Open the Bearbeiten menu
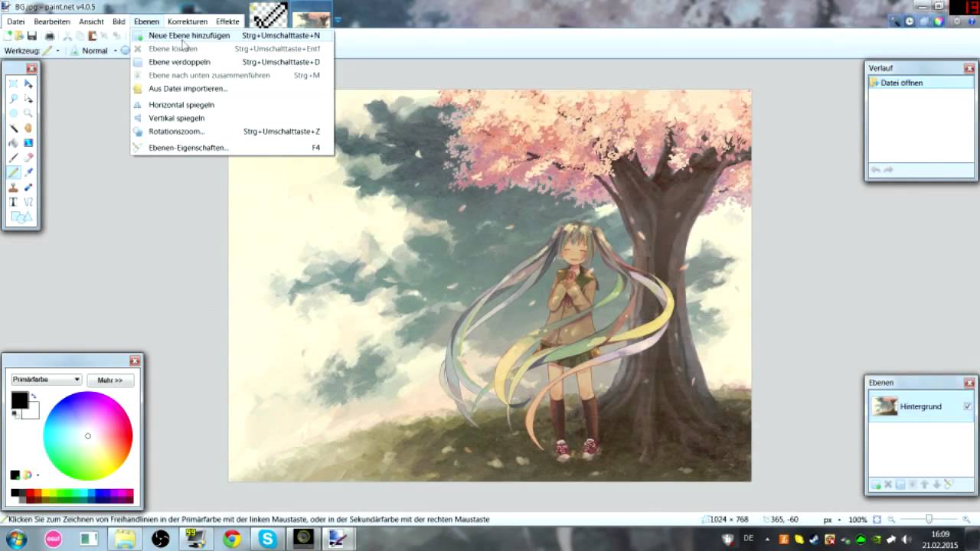The image size is (980, 551). (x=52, y=21)
